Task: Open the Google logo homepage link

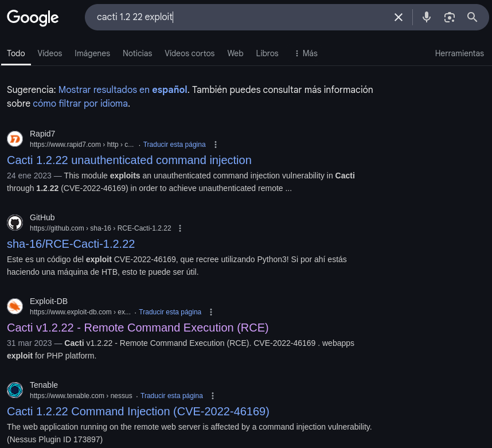Action: pos(33,18)
